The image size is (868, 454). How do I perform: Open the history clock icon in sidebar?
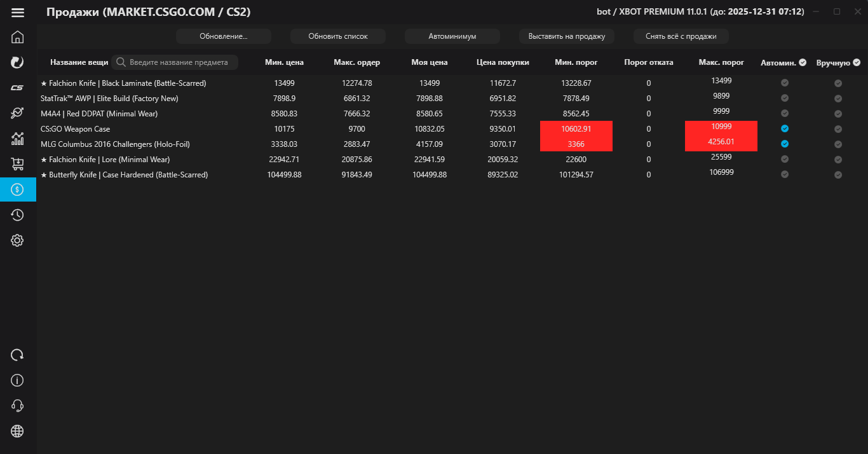point(18,215)
